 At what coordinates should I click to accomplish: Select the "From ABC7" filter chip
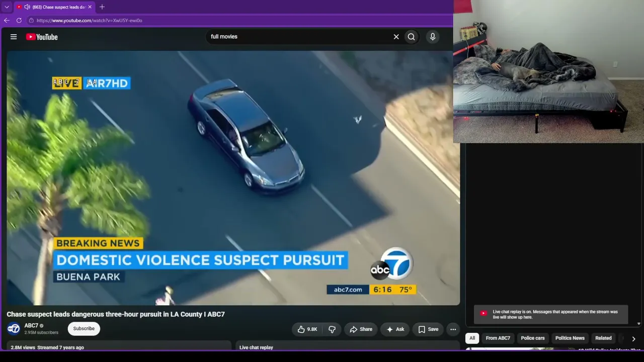(498, 338)
